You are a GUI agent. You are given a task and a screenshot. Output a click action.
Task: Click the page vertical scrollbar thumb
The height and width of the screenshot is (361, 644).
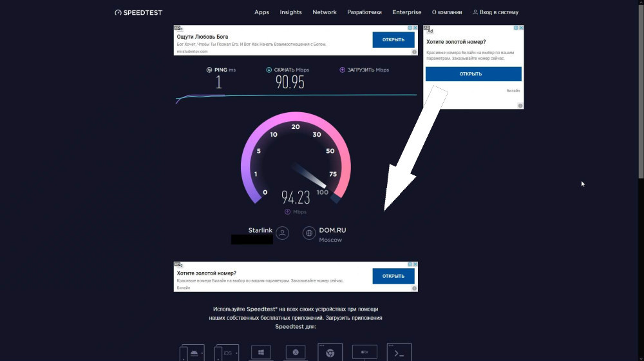tap(641, 93)
